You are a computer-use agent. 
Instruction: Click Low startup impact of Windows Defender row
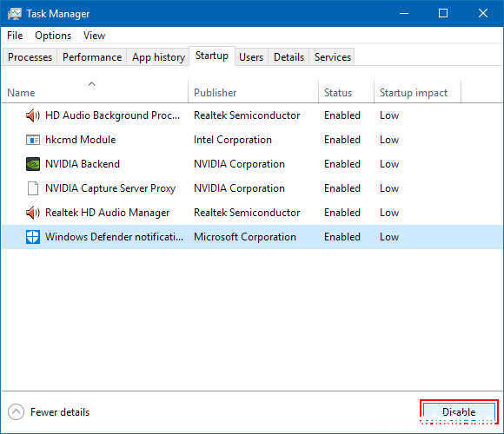(389, 237)
